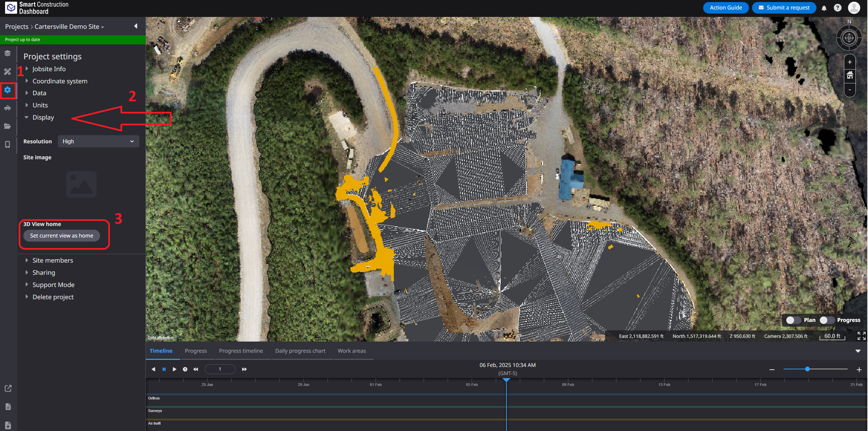868x431 pixels.
Task: Enter fullscreen map view
Action: point(861,336)
